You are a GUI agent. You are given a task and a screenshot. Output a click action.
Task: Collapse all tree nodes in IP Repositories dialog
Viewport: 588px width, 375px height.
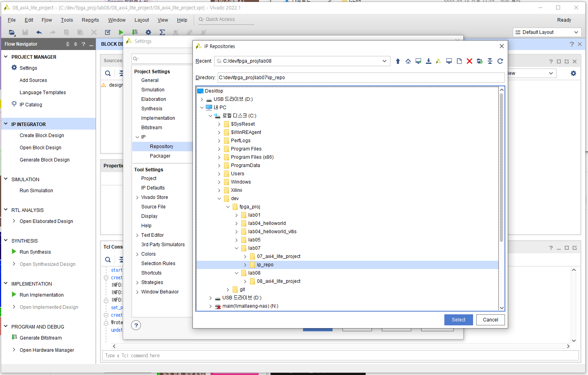[x=490, y=61]
